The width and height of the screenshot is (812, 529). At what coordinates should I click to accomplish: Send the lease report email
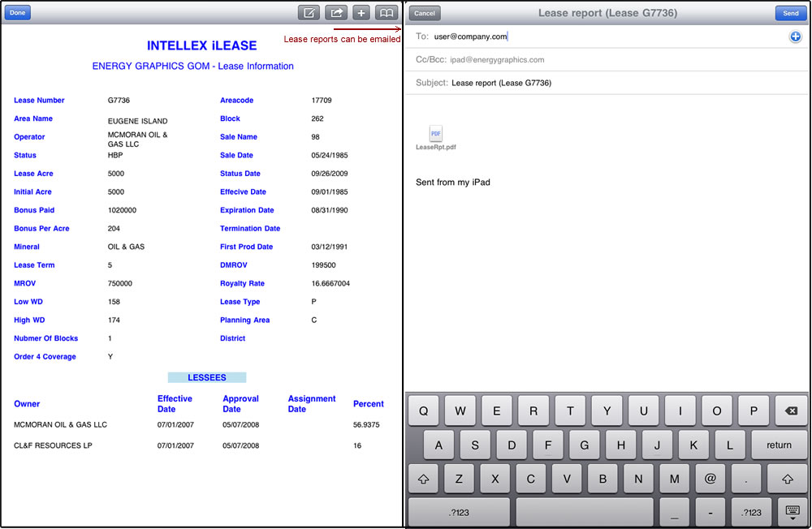click(x=791, y=13)
